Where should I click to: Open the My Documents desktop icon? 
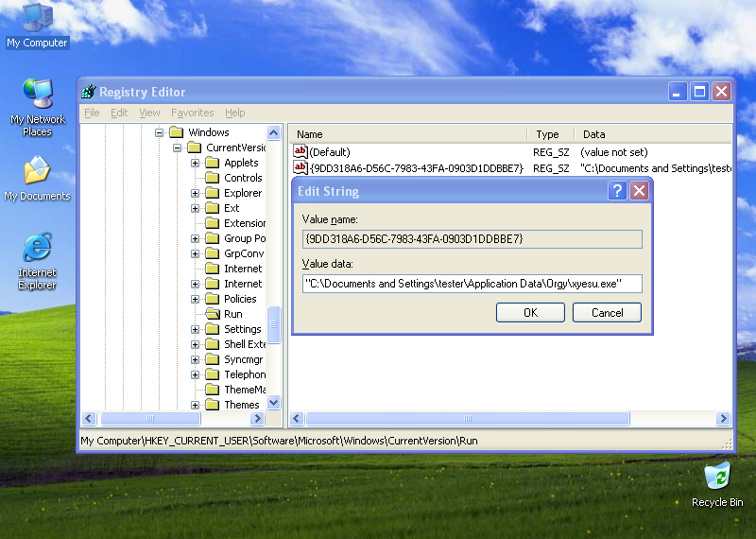click(37, 172)
